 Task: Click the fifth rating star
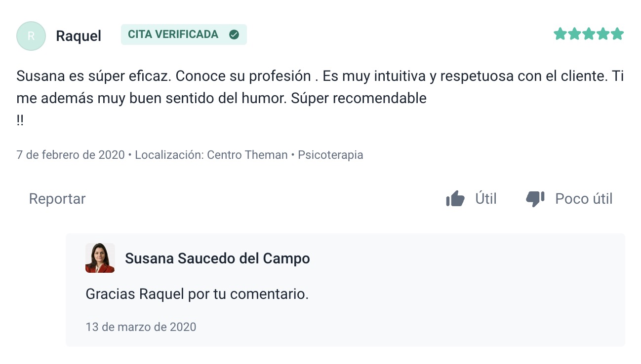[617, 34]
